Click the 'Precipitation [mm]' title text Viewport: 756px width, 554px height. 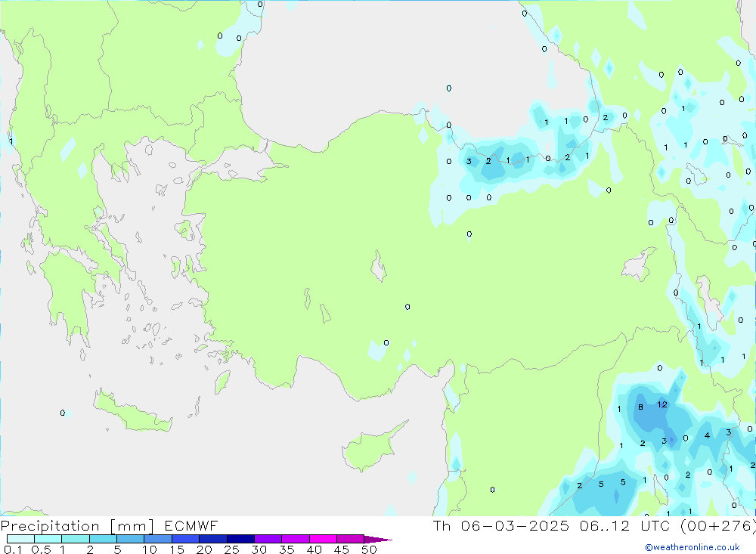(x=77, y=526)
